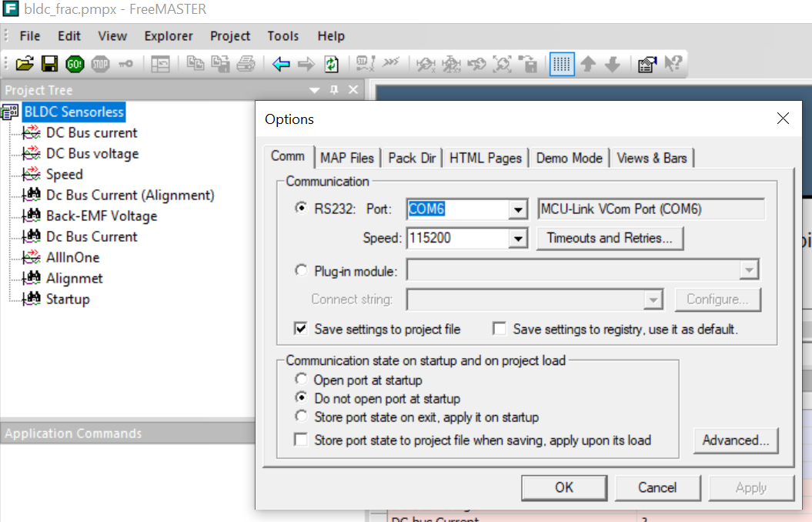
Task: Select Alignmet recorder item
Action: click(x=75, y=278)
